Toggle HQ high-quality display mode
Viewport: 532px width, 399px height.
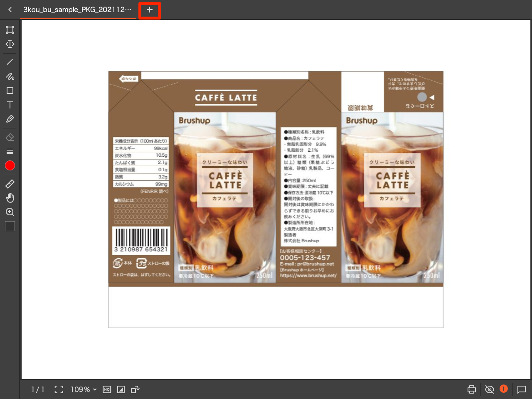coord(107,389)
